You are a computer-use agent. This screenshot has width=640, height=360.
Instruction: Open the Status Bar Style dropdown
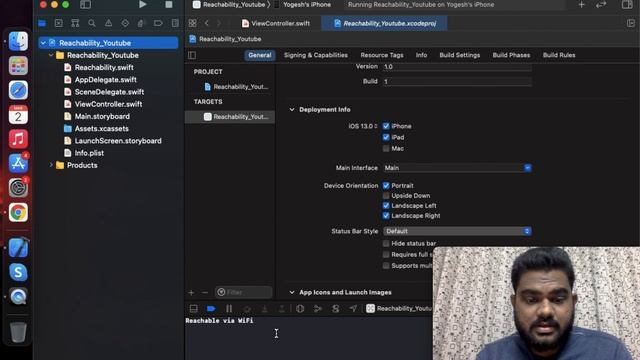click(x=457, y=231)
